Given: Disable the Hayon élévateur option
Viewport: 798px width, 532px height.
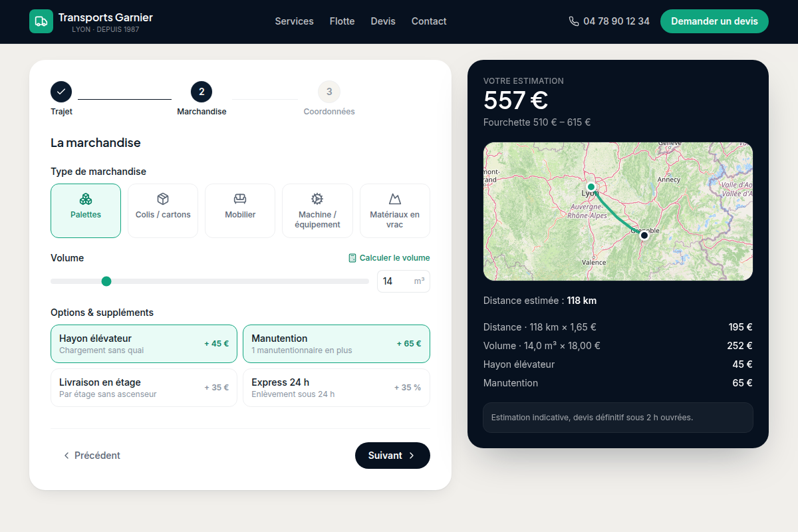Looking at the screenshot, I should coord(144,344).
